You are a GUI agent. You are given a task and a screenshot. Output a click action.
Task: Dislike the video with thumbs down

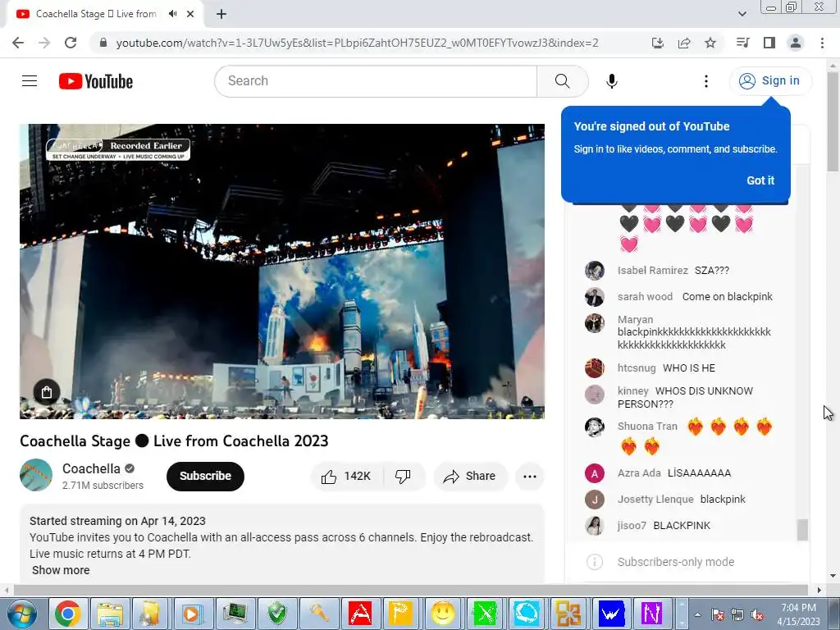pyautogui.click(x=403, y=477)
